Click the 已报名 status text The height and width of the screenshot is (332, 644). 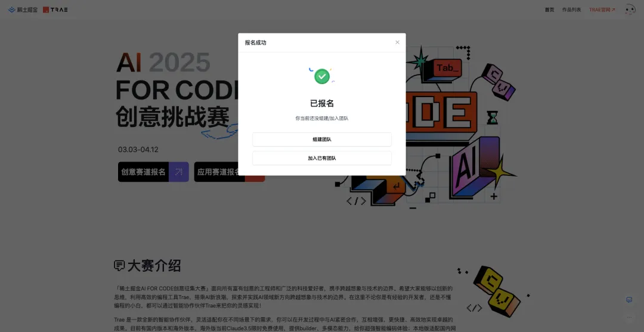tap(322, 104)
